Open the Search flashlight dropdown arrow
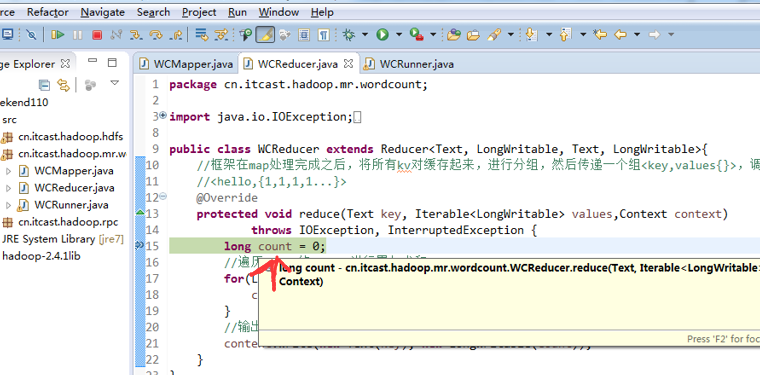The width and height of the screenshot is (760, 375). pyautogui.click(x=510, y=34)
